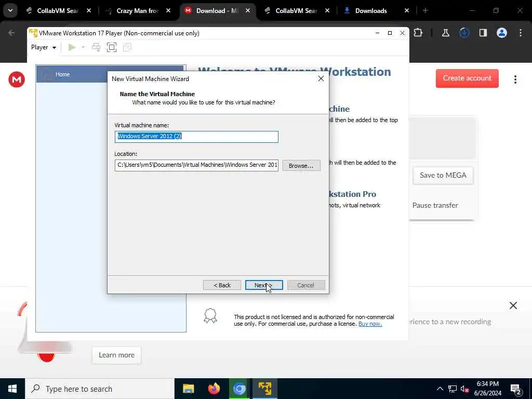This screenshot has height=399, width=532.
Task: Click the VMware Player taskbar icon
Action: [x=264, y=389]
